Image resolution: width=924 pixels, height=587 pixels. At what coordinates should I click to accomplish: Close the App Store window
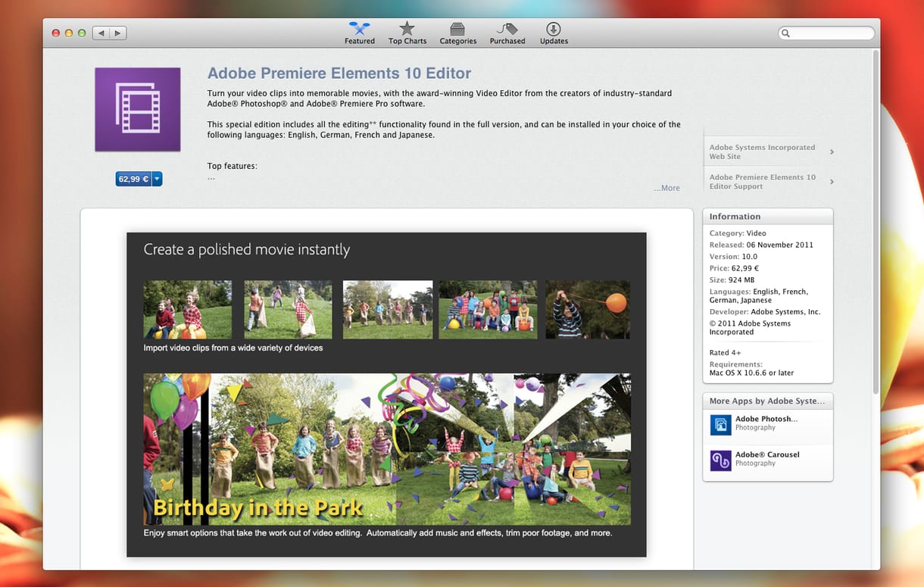pyautogui.click(x=56, y=33)
